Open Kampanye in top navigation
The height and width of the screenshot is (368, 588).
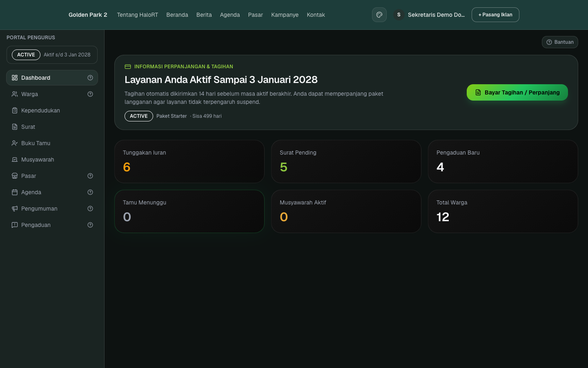(x=285, y=15)
